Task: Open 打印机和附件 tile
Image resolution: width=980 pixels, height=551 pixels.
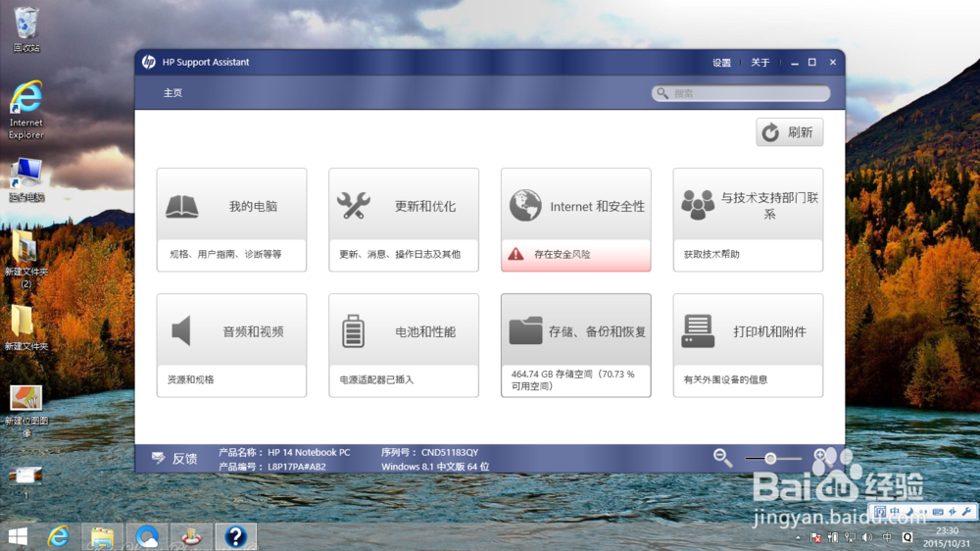Action: [x=748, y=345]
